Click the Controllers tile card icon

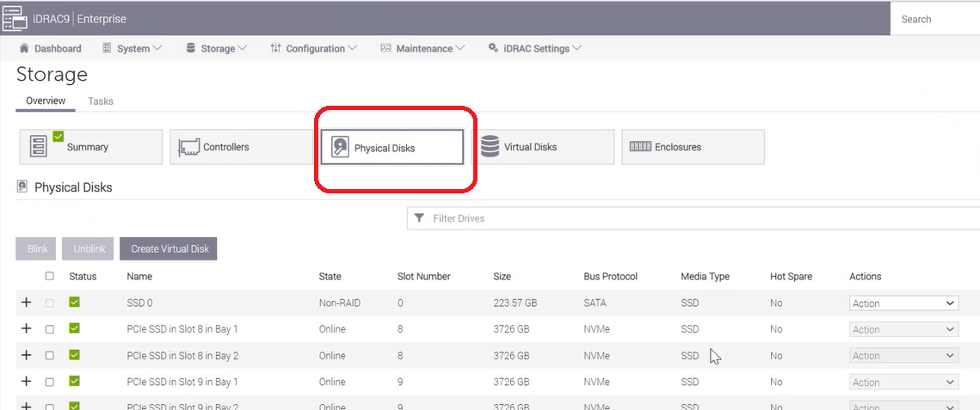coord(188,147)
